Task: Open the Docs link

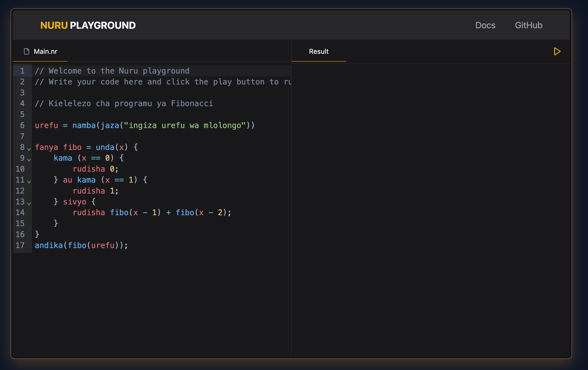Action: 485,25
